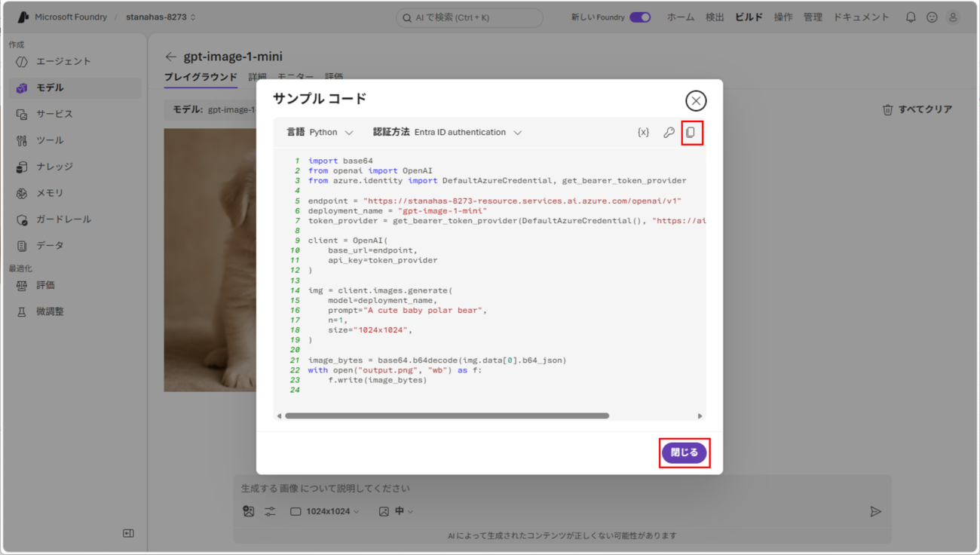Click すべてクリア button
Screen dimensions: 980x555
(917, 109)
